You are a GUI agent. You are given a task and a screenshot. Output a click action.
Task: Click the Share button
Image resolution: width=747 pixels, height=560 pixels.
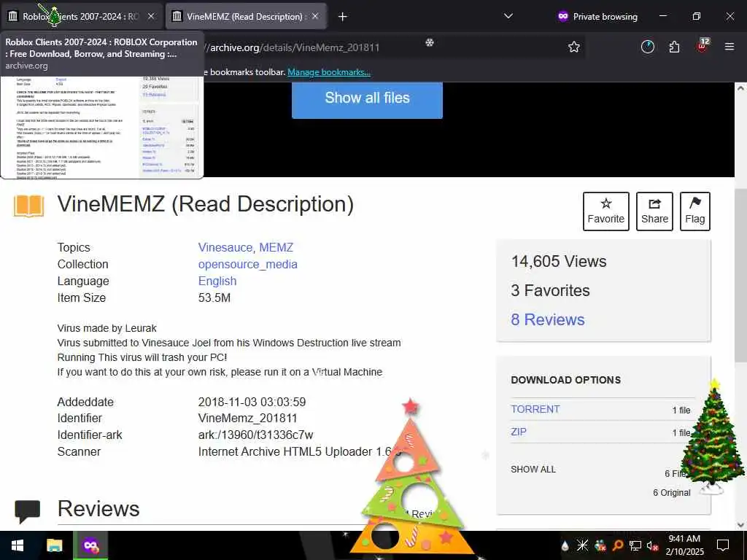click(x=654, y=211)
